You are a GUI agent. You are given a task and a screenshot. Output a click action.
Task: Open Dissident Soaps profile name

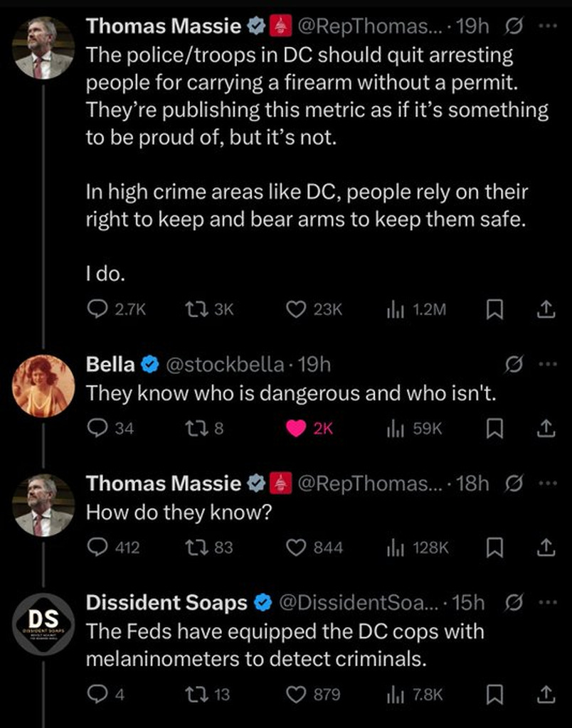point(166,603)
